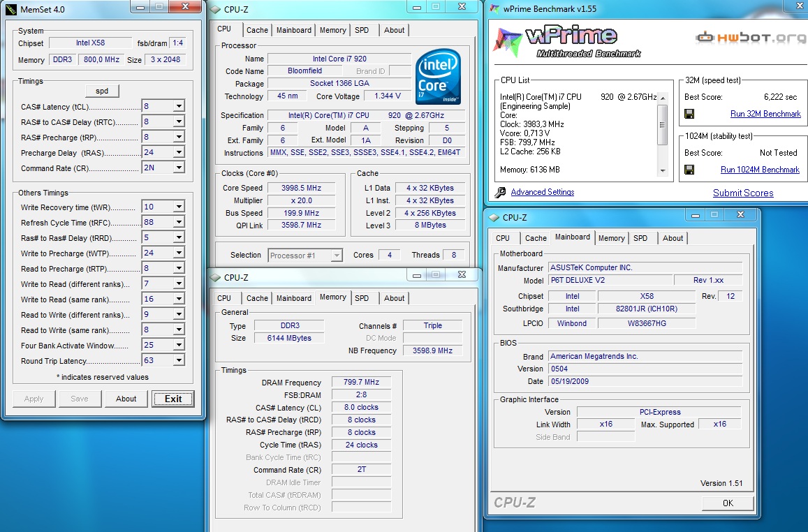Click the Core Speed value 3998.5 MHz

(302, 188)
